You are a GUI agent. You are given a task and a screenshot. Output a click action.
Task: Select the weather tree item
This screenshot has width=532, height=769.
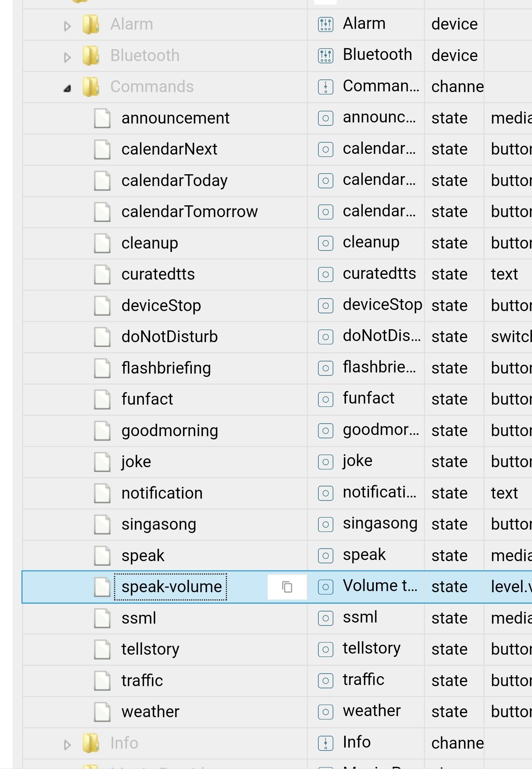(x=150, y=712)
